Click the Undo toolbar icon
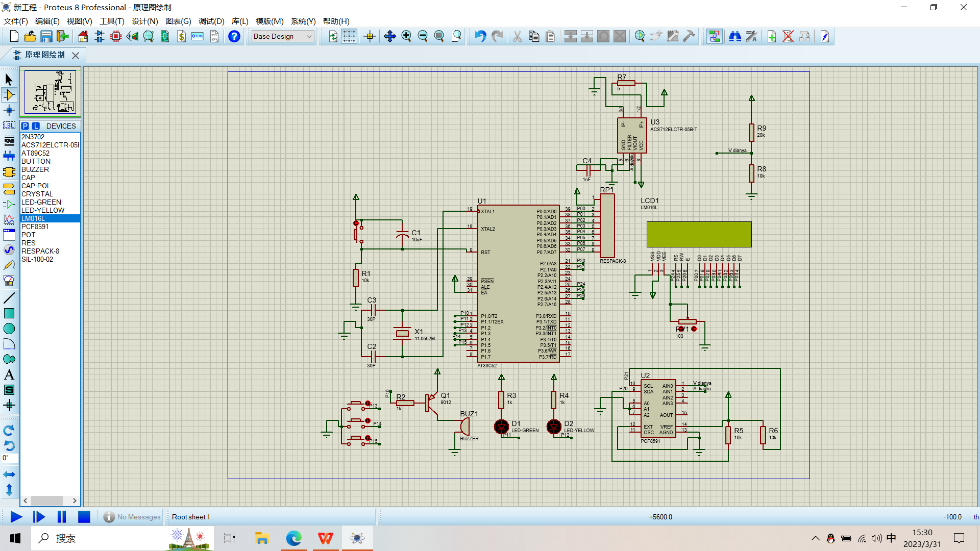The image size is (980, 551). [480, 36]
